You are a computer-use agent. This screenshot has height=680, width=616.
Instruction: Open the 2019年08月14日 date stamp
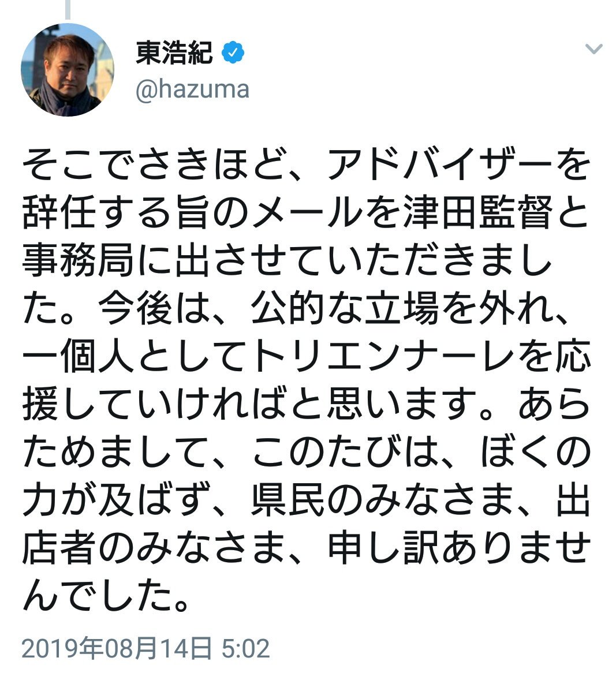(x=116, y=649)
